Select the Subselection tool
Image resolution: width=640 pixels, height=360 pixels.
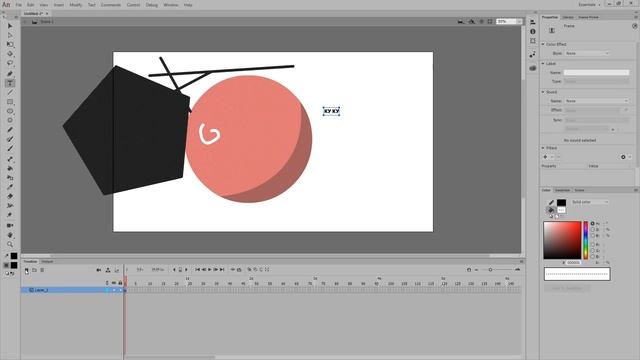point(10,35)
